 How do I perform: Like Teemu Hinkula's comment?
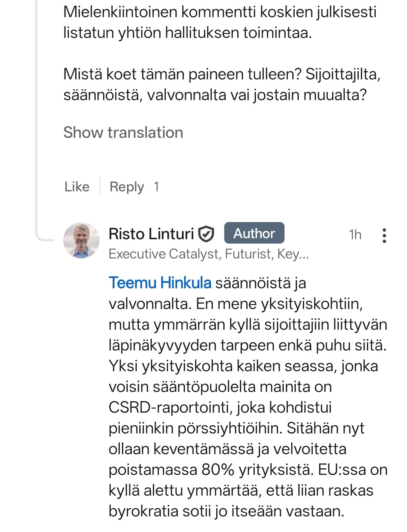click(x=77, y=187)
